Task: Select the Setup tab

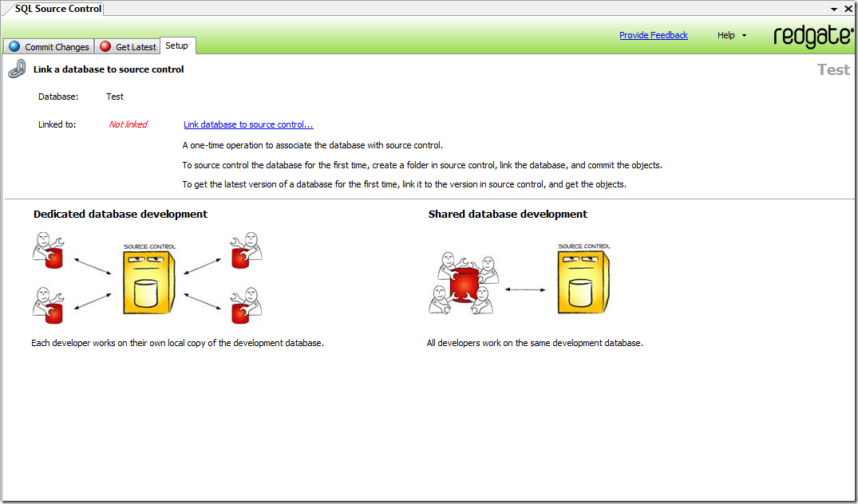Action: [x=176, y=46]
